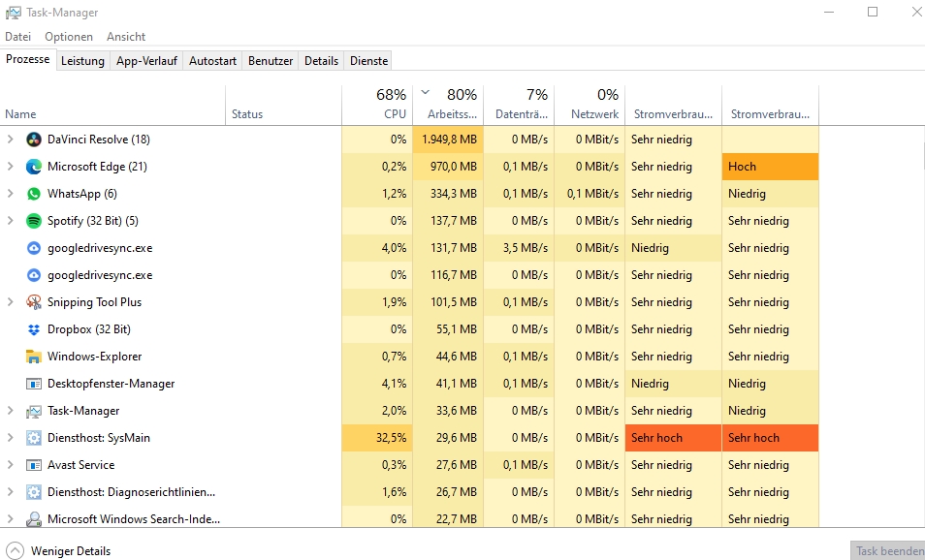Screen dimensions: 925x560
Task: Expand Diensthost: Diagnoserichtlinien entry
Action: [10, 491]
